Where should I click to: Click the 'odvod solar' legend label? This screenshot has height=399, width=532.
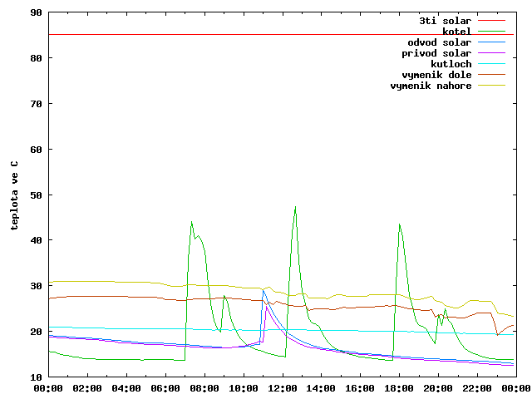(440, 42)
